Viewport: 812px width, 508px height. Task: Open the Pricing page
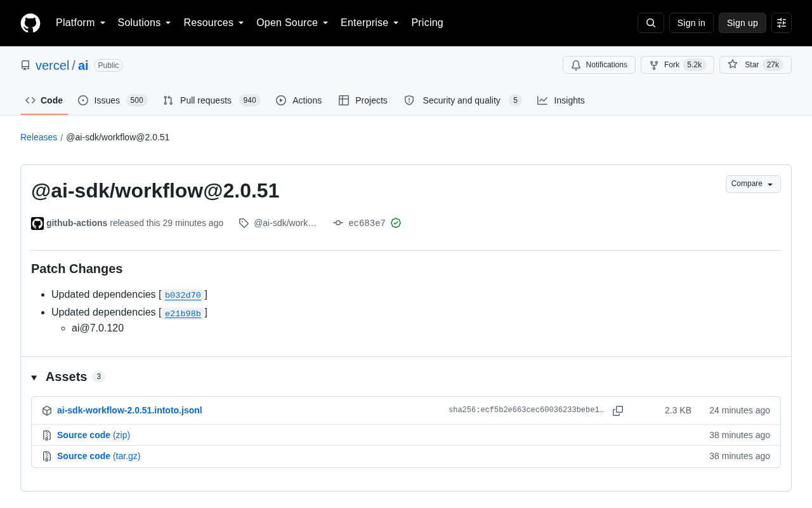(x=427, y=23)
